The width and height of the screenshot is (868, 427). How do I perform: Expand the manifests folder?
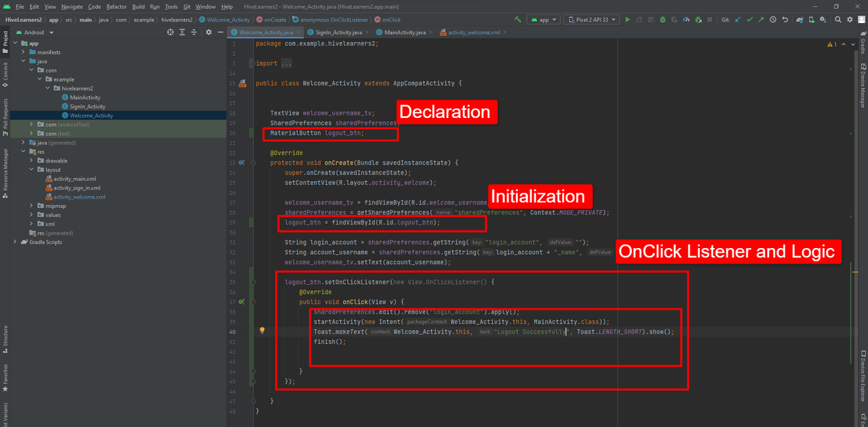(x=24, y=52)
